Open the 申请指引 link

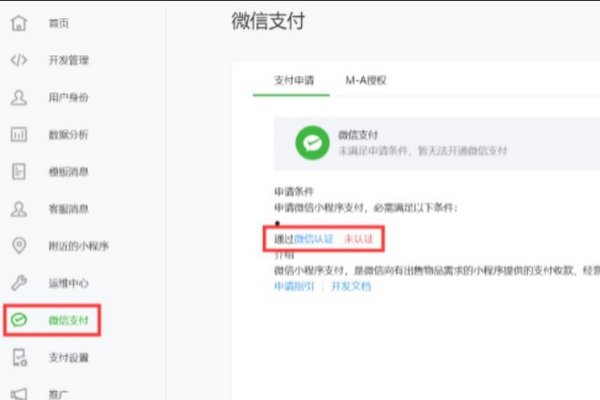click(294, 286)
